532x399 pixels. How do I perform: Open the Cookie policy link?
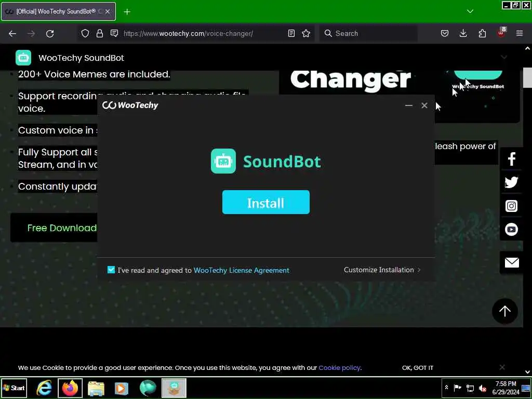(339, 368)
